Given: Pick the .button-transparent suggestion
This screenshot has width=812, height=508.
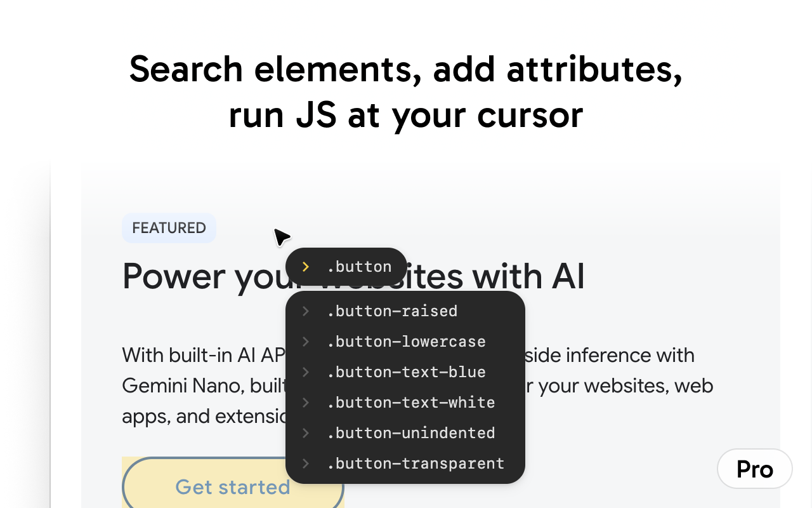Looking at the screenshot, I should click(x=405, y=464).
